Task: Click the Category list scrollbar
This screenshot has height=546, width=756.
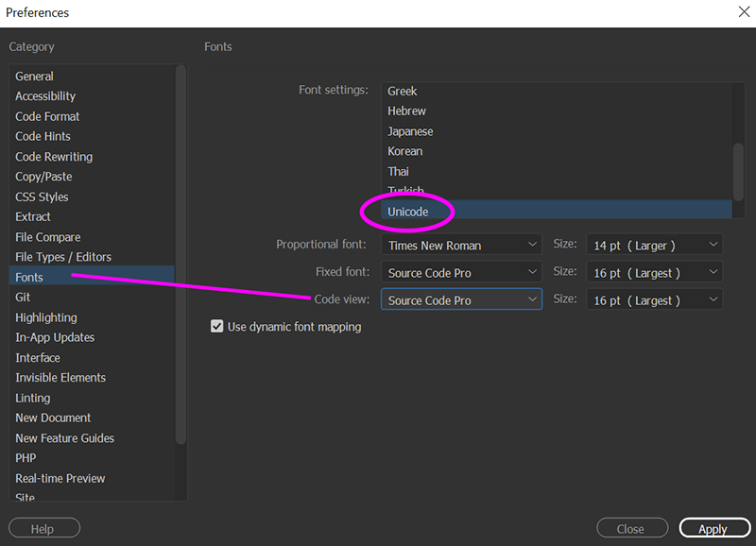Action: [x=180, y=255]
